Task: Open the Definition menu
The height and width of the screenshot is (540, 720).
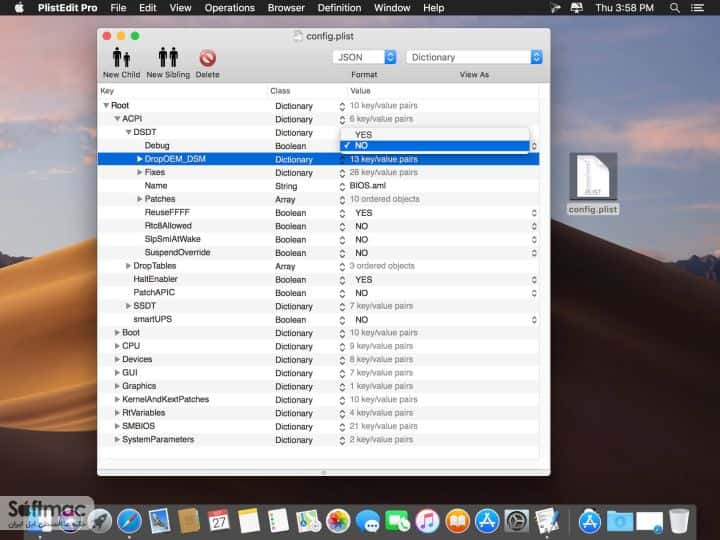Action: (339, 8)
